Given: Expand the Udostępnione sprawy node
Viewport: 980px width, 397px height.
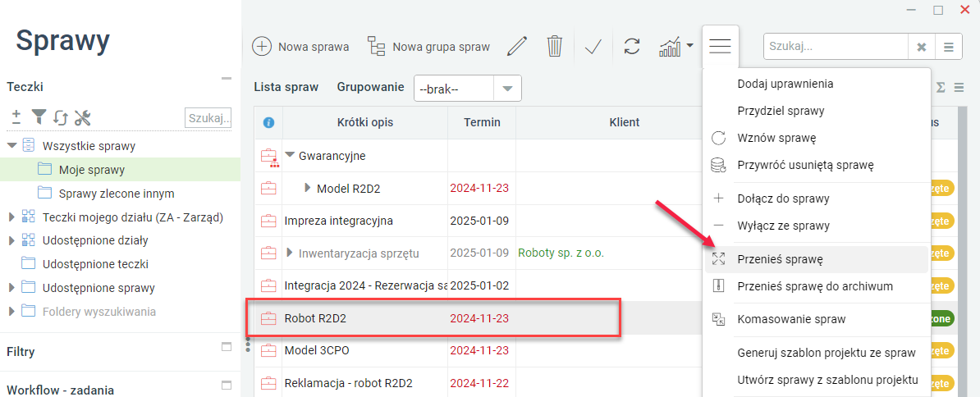Looking at the screenshot, I should point(11,288).
